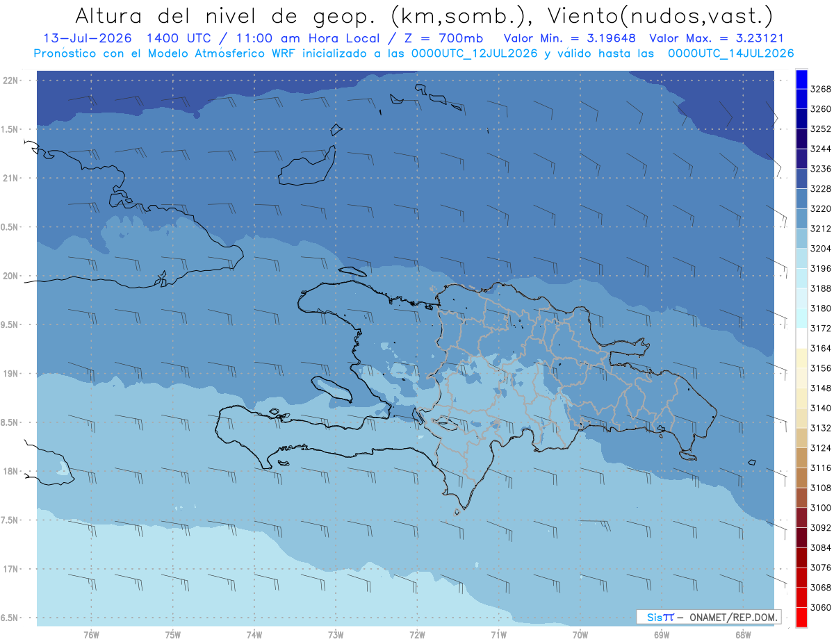834x644 pixels.
Task: Click the 3100 colorbar label
Action: 821,508
